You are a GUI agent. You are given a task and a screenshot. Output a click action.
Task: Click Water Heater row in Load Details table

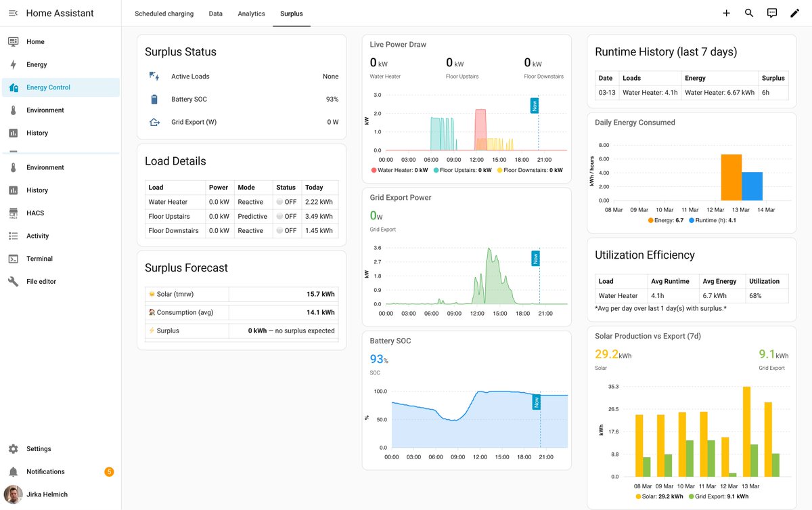pyautogui.click(x=242, y=202)
